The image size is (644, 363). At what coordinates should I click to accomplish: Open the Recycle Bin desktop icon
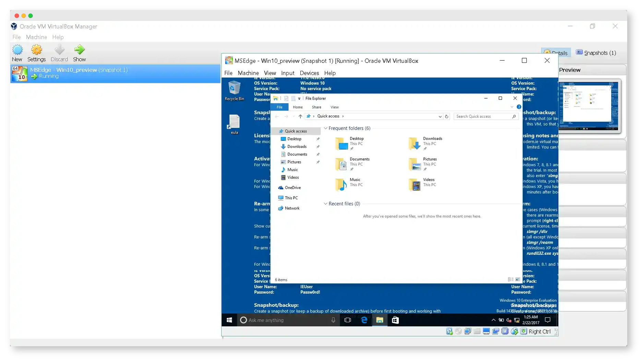coord(234,90)
